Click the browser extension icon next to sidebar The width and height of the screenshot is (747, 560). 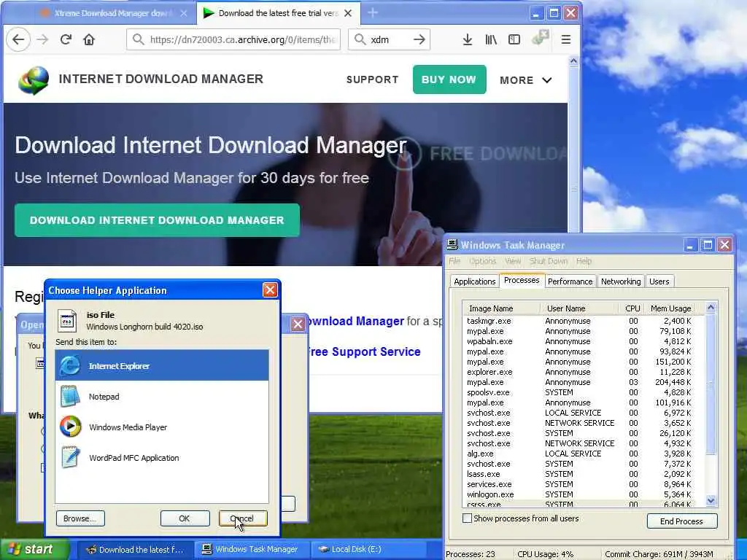pos(541,38)
